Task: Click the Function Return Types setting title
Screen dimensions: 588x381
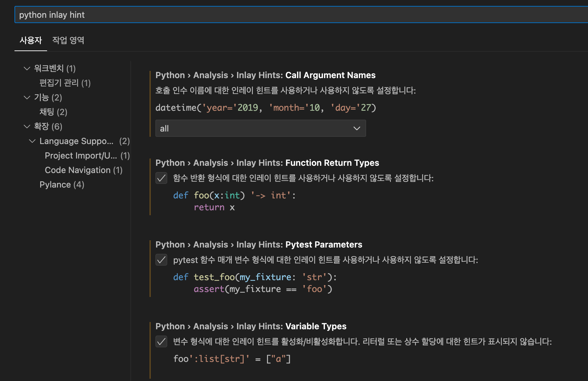Action: pyautogui.click(x=267, y=163)
